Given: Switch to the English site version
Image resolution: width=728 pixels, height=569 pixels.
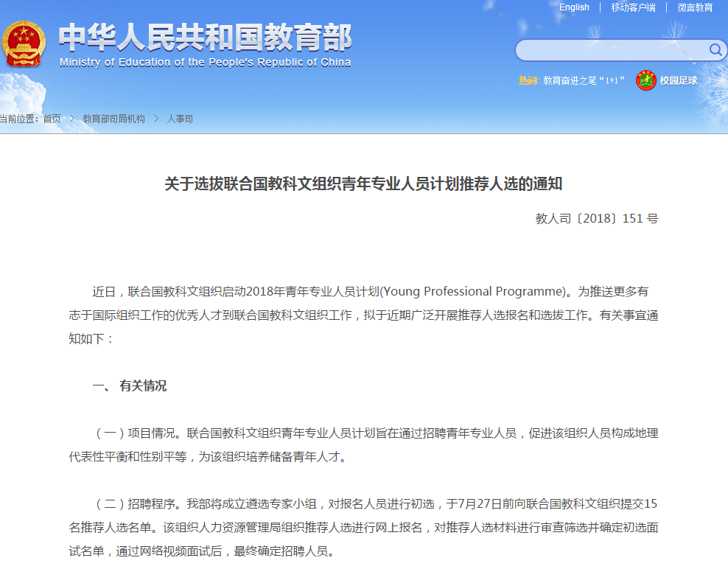Looking at the screenshot, I should point(574,7).
